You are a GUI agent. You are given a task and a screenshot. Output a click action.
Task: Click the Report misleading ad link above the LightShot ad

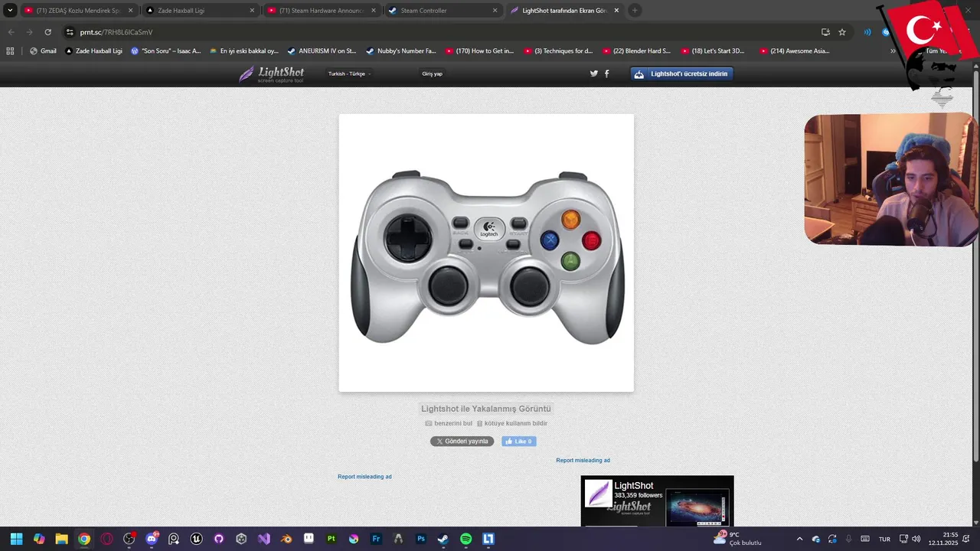click(583, 460)
